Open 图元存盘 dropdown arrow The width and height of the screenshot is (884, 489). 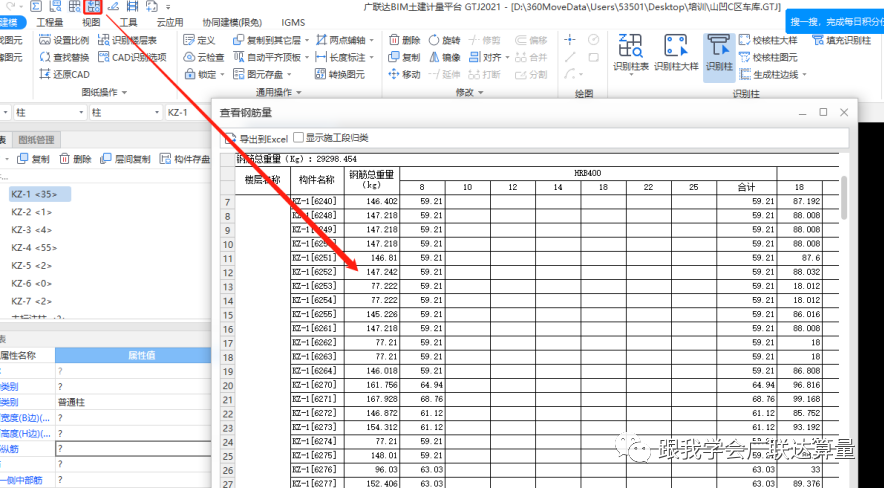pos(289,75)
